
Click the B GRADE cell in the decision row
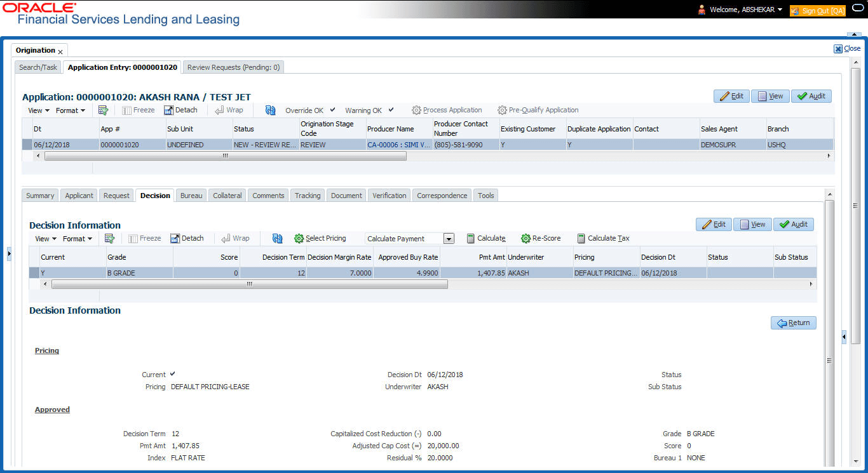pos(140,273)
